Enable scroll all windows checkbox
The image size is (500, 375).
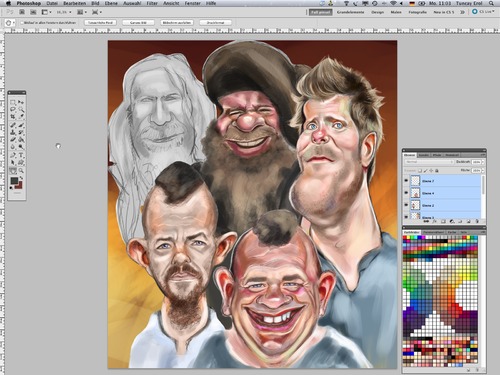[22, 23]
